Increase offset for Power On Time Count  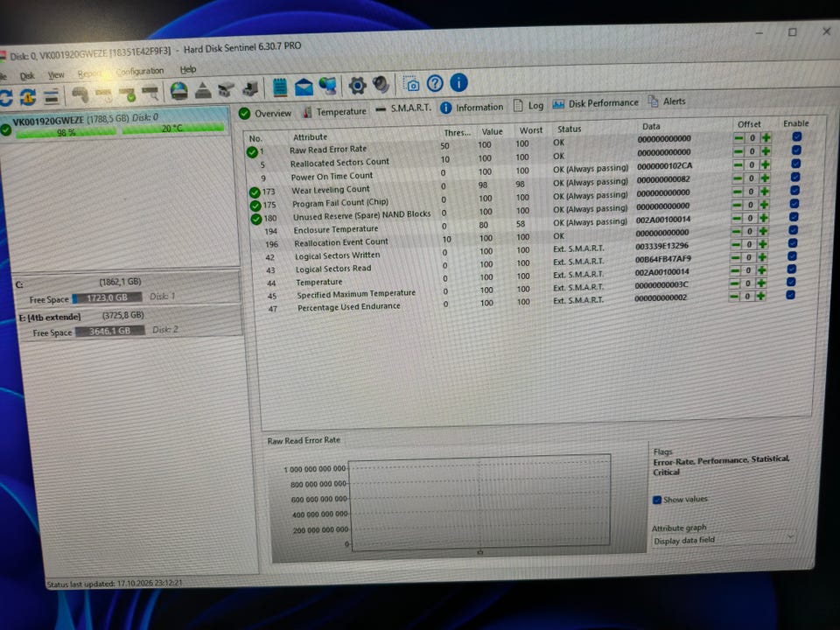pyautogui.click(x=765, y=178)
